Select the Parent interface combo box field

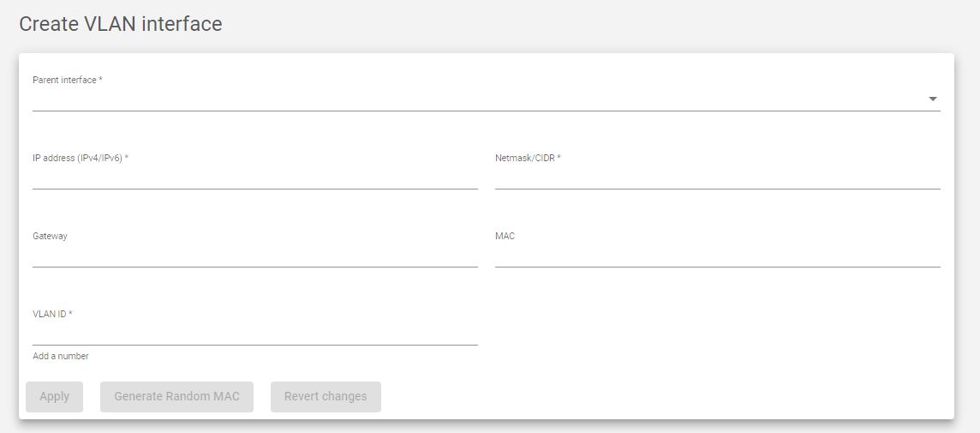(487, 99)
